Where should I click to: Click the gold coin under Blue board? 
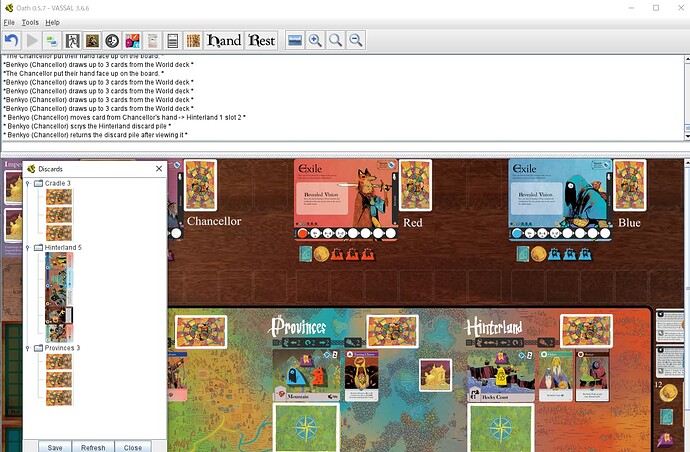click(x=538, y=254)
